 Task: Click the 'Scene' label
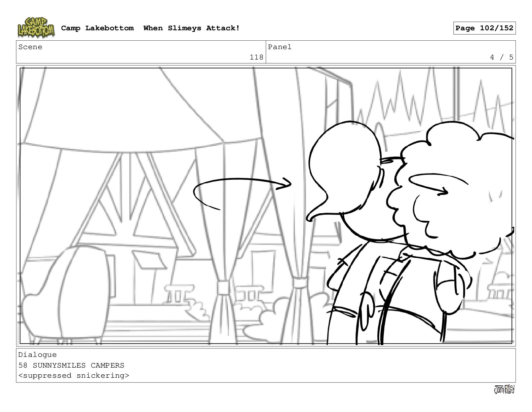[30, 47]
